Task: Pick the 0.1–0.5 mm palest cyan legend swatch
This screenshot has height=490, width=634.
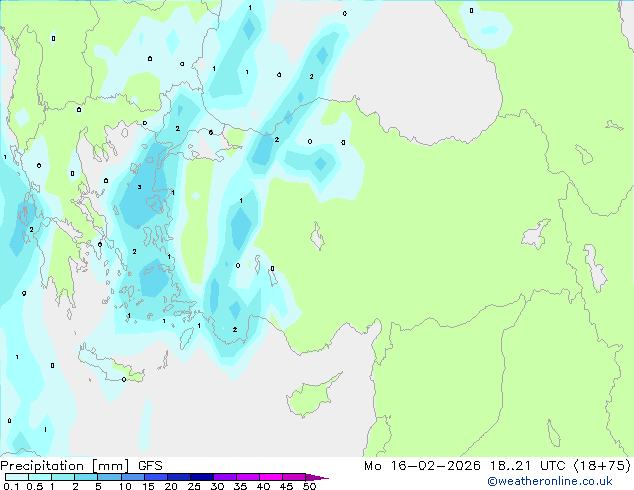Action: coord(17,477)
